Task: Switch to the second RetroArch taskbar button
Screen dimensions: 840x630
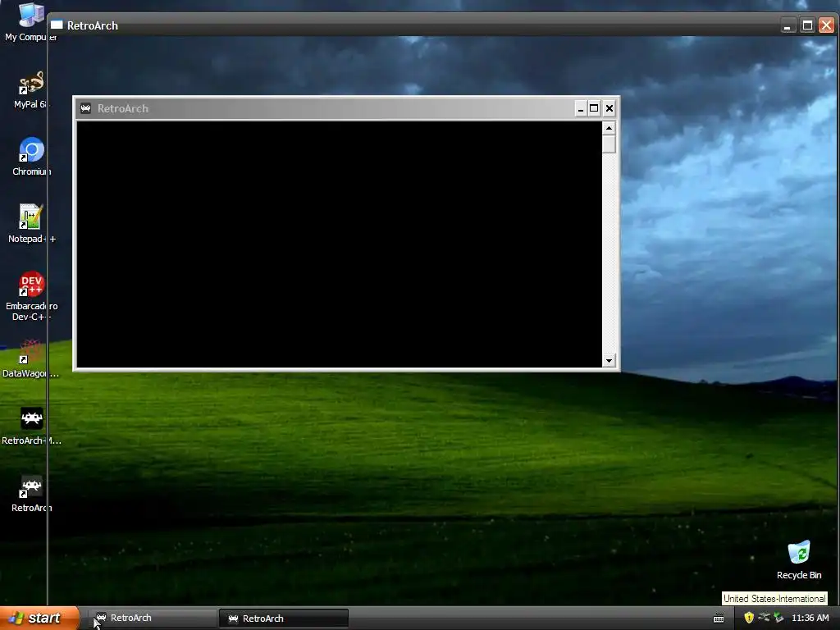Action: pyautogui.click(x=284, y=619)
